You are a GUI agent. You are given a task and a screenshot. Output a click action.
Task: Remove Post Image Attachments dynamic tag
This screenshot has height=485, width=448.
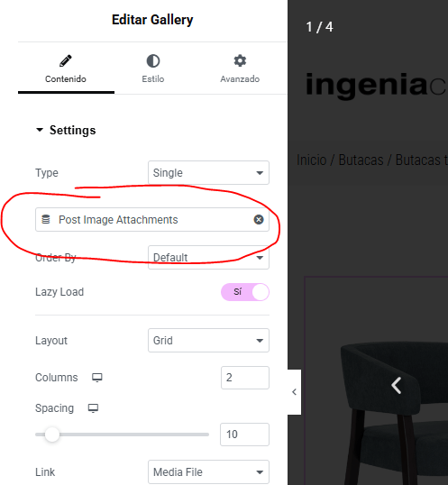(x=259, y=219)
